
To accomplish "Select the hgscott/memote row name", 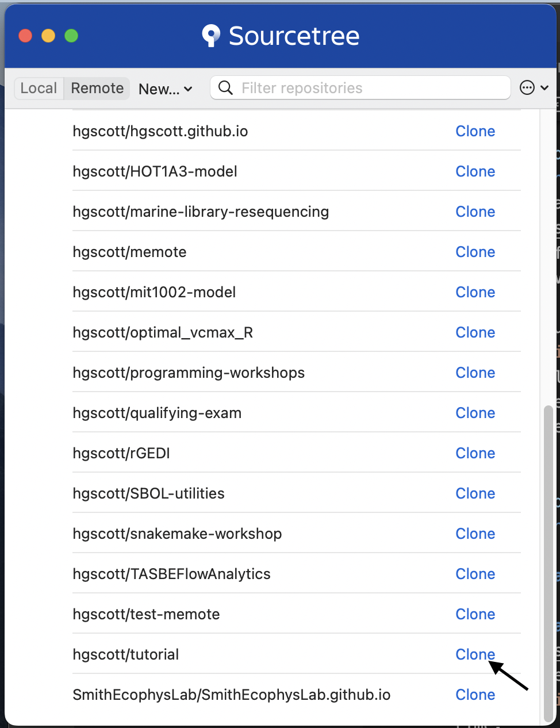I will (129, 252).
